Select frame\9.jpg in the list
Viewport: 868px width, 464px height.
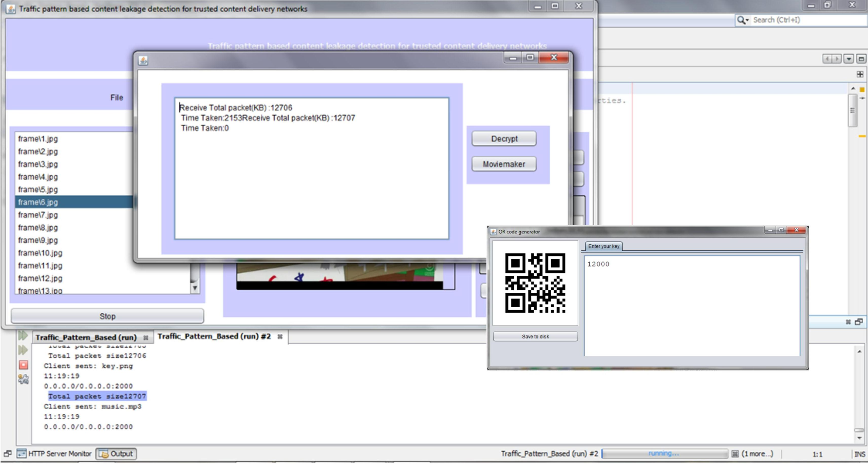point(38,240)
